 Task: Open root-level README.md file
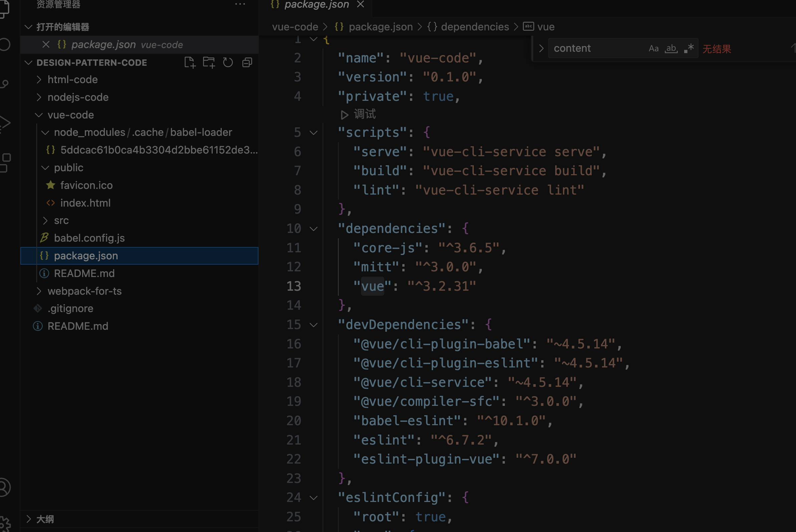[139, 326]
